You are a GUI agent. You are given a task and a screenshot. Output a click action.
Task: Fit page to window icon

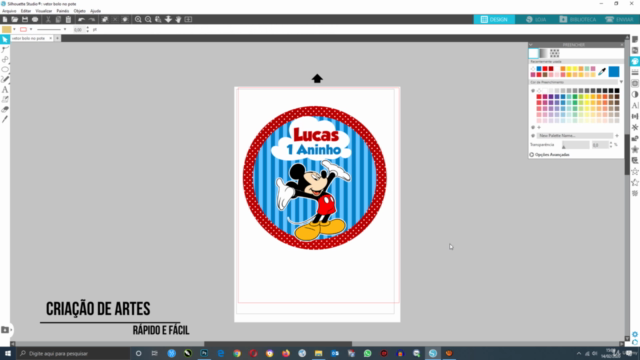188,19
